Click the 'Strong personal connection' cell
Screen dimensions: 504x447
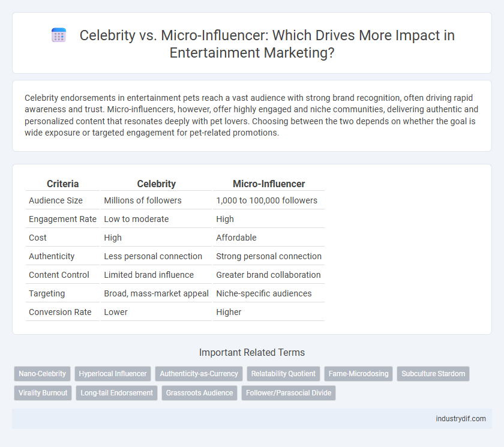(x=269, y=256)
